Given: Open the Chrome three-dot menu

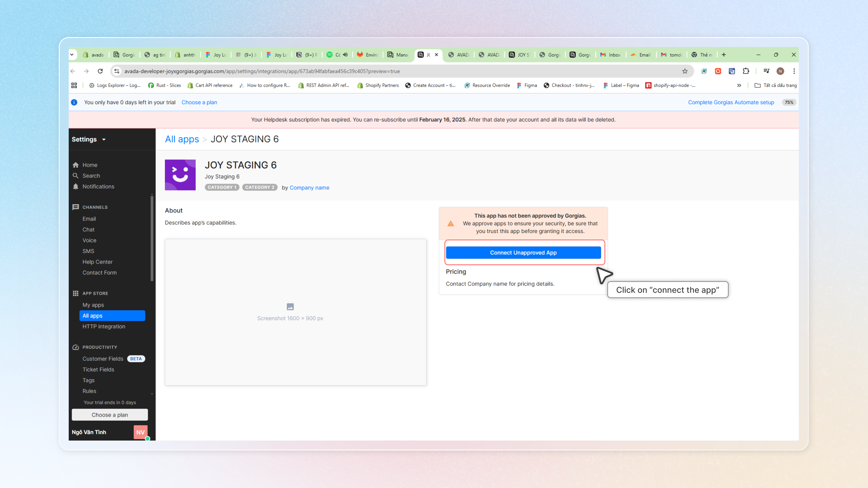Looking at the screenshot, I should point(794,71).
